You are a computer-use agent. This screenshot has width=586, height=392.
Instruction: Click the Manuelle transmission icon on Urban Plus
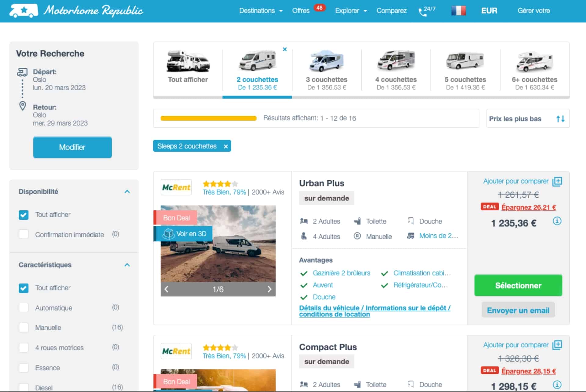[357, 236]
